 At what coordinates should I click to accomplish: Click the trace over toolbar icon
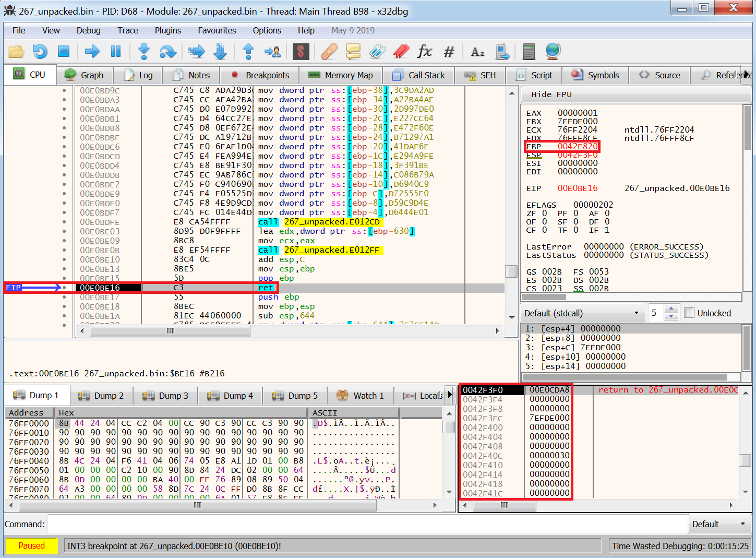coord(221,51)
